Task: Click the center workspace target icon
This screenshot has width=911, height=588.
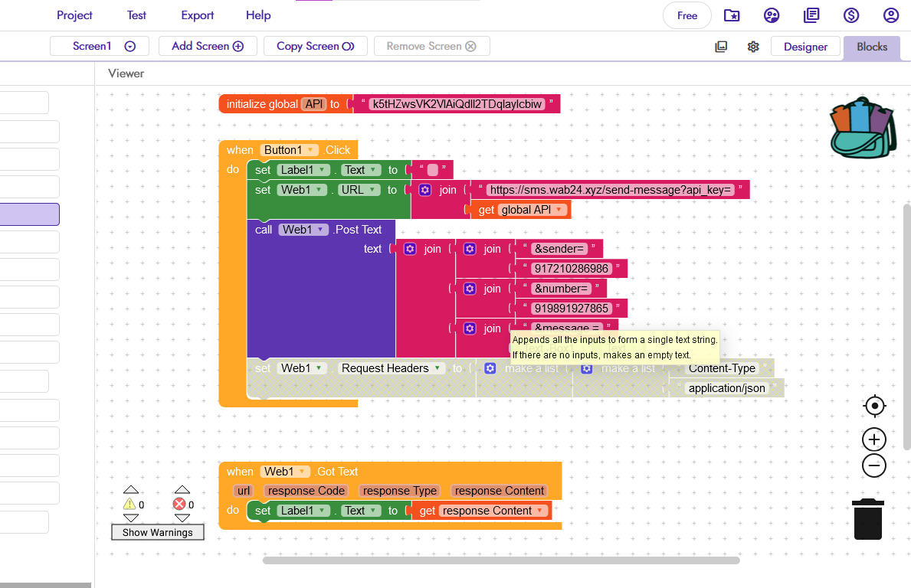Action: click(x=874, y=406)
